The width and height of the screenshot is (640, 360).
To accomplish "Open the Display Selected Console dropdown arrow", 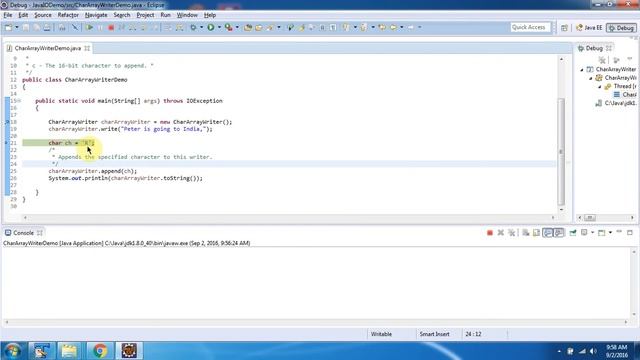I will coord(593,233).
